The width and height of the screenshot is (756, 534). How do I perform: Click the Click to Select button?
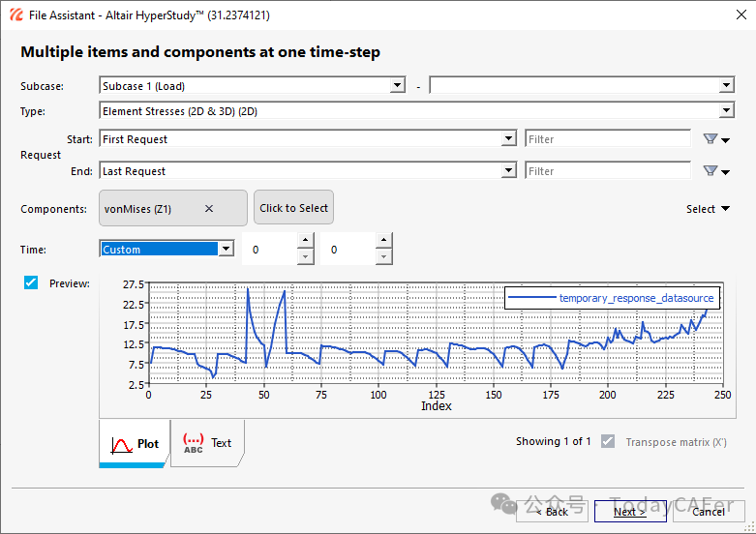[x=293, y=208]
